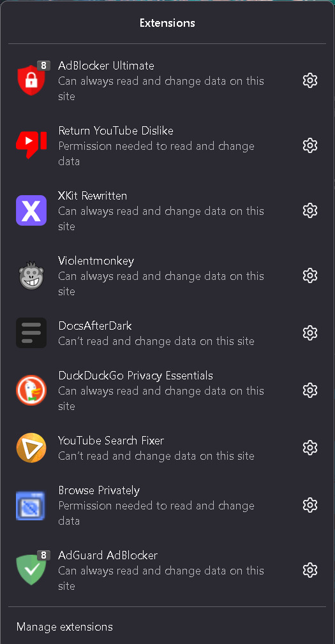335x644 pixels.
Task: Click the Manage extensions link
Action: tap(64, 627)
